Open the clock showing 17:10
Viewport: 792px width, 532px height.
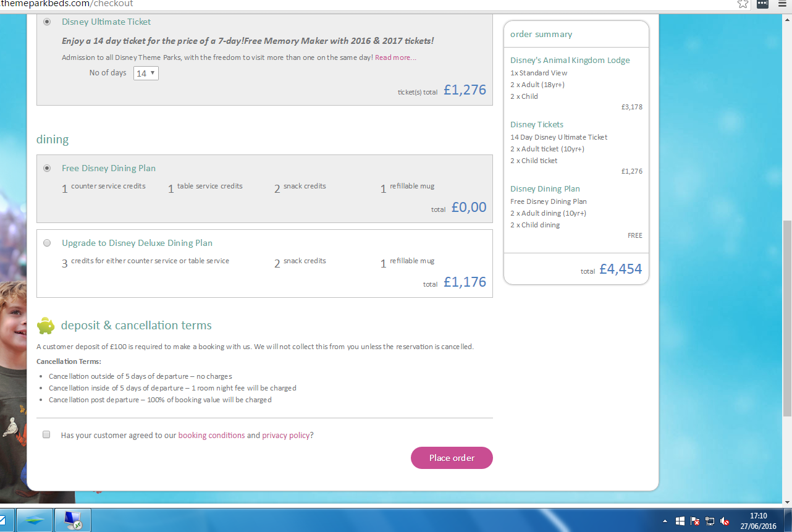[758, 516]
